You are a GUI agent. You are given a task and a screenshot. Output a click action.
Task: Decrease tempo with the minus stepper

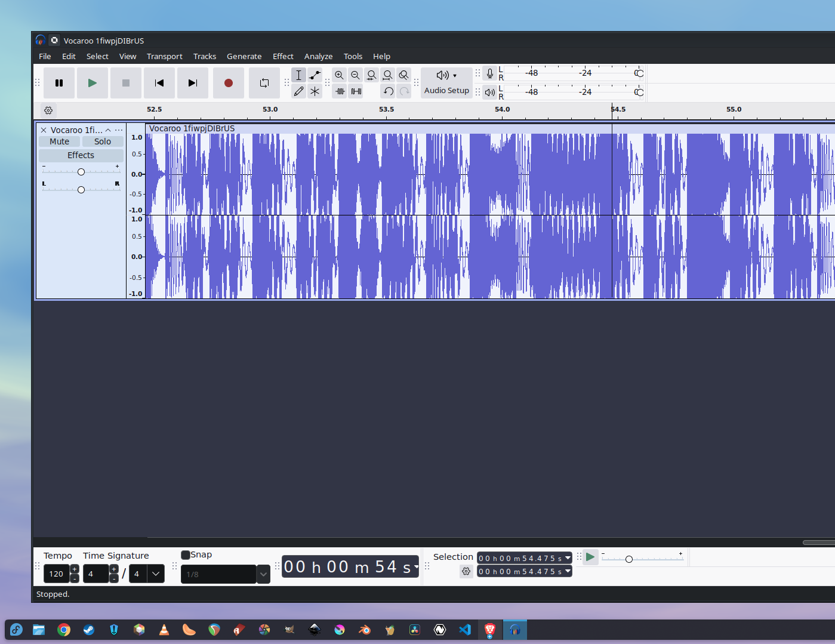75,578
